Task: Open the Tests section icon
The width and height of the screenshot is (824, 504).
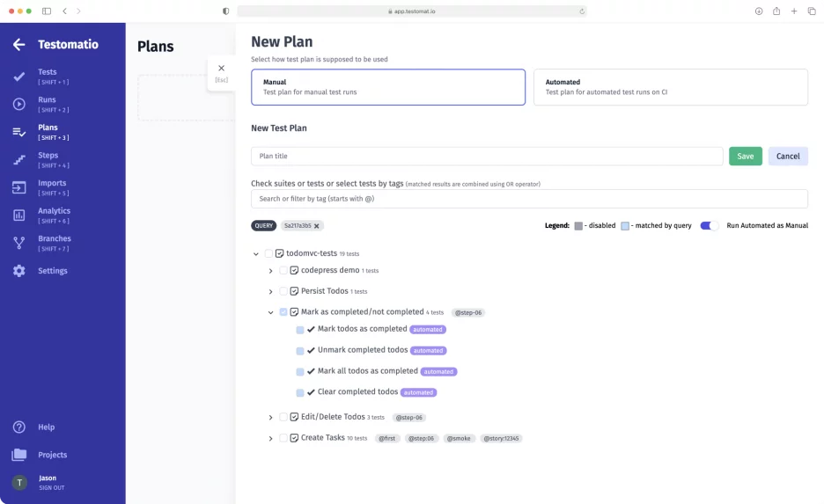Action: coord(18,77)
